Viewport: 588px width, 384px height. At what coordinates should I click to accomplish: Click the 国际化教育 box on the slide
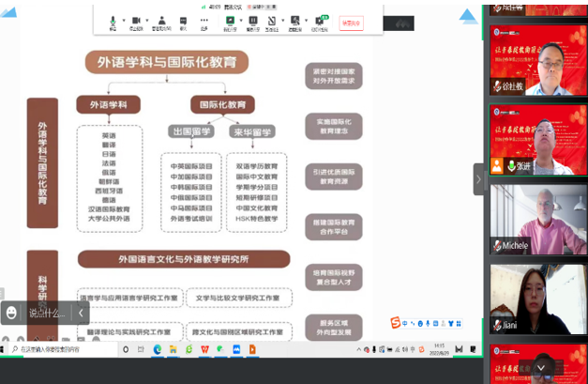[x=222, y=105]
